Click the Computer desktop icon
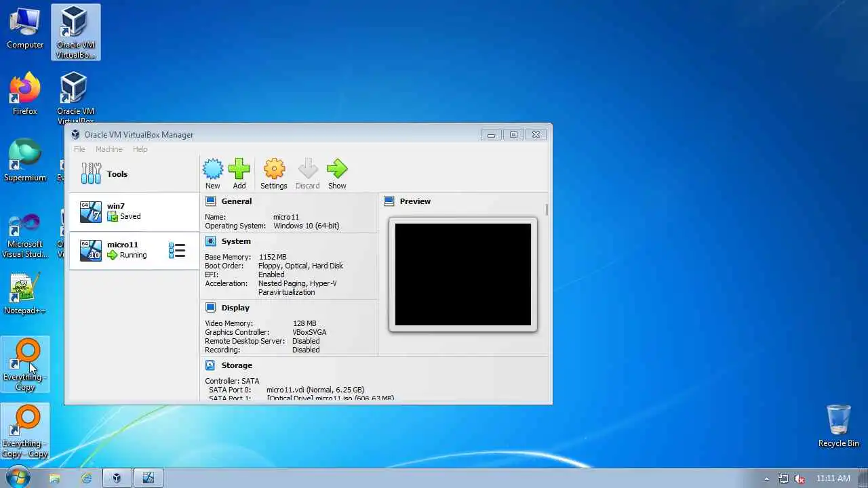This screenshot has height=488, width=868. pos(25,28)
